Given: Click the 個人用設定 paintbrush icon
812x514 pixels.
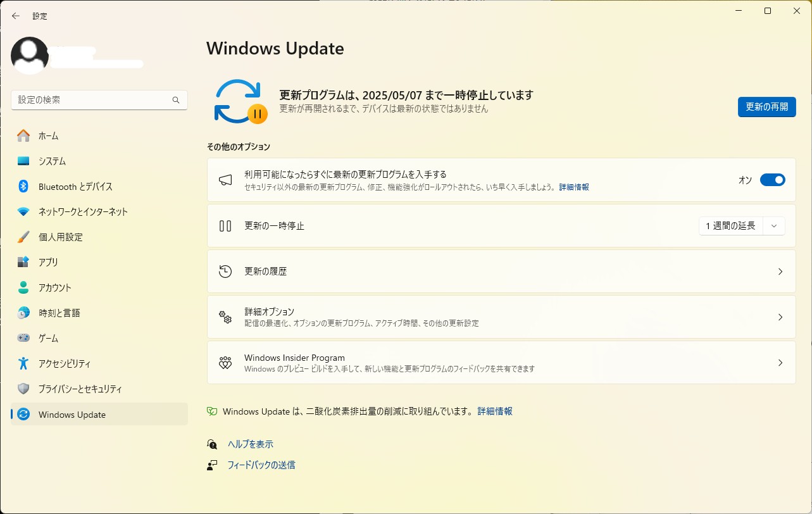Looking at the screenshot, I should 23,237.
